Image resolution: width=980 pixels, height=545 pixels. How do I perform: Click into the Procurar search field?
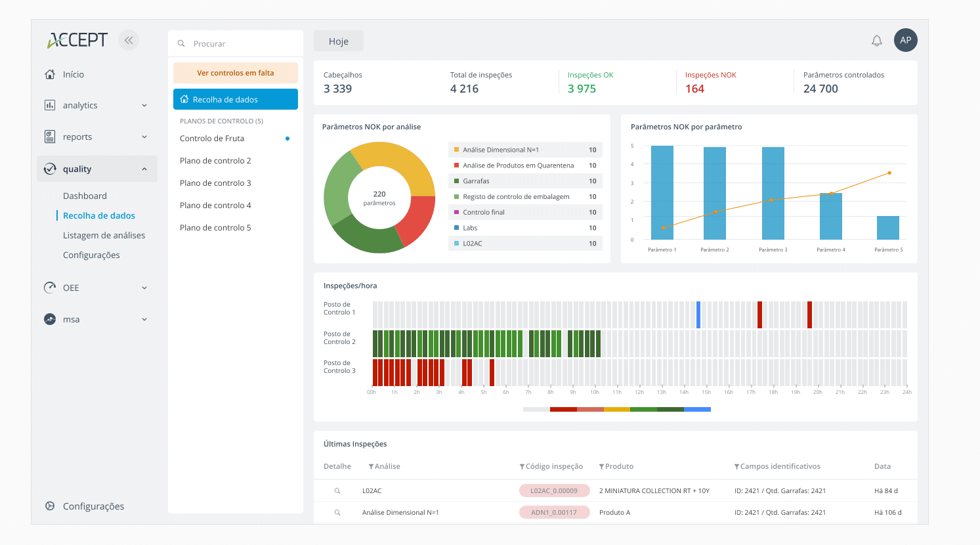coord(243,44)
